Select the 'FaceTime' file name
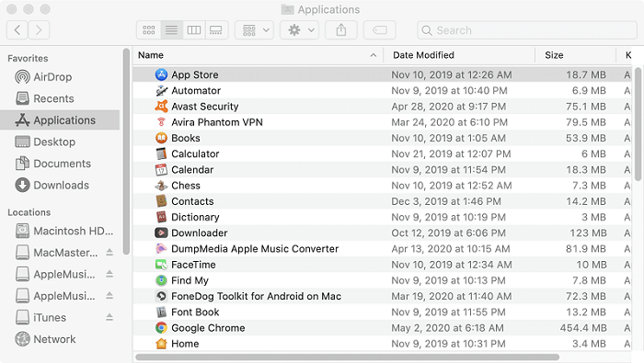Screen dimensions: 644x363 193,265
